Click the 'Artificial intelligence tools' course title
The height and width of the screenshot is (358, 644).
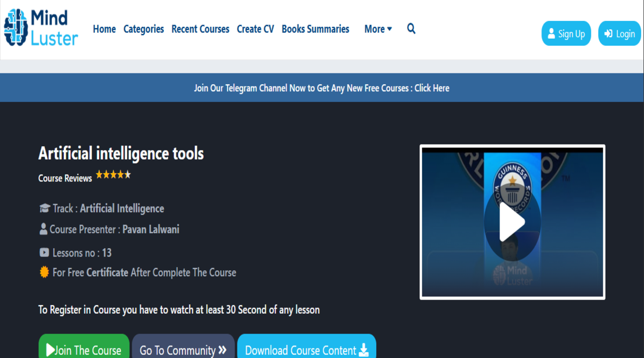[x=121, y=153]
